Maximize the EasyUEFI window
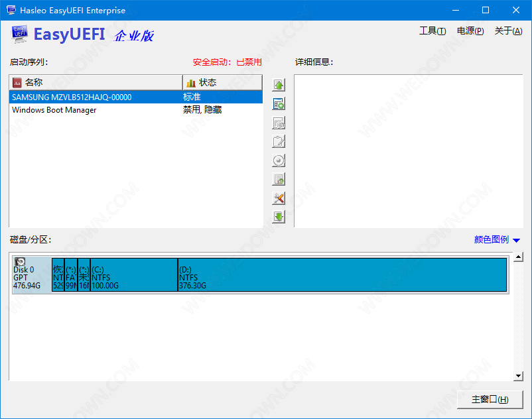 click(486, 10)
